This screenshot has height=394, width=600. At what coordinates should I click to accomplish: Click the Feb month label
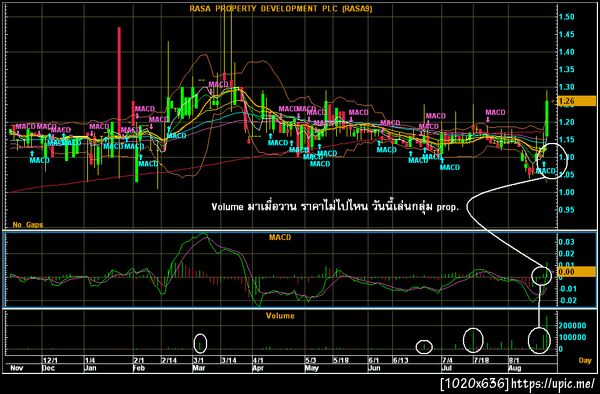139,368
